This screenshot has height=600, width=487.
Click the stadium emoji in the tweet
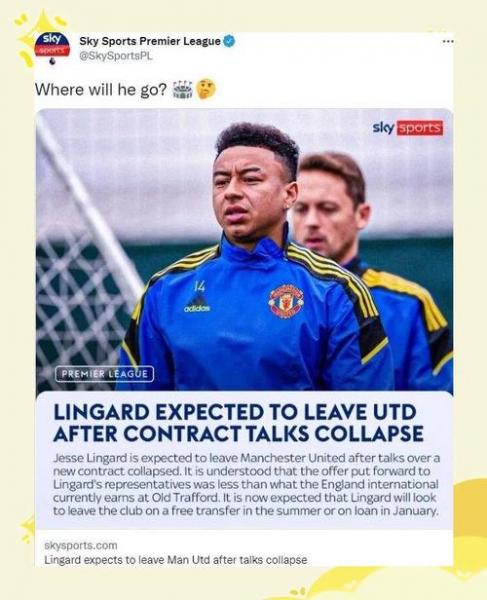(x=183, y=89)
